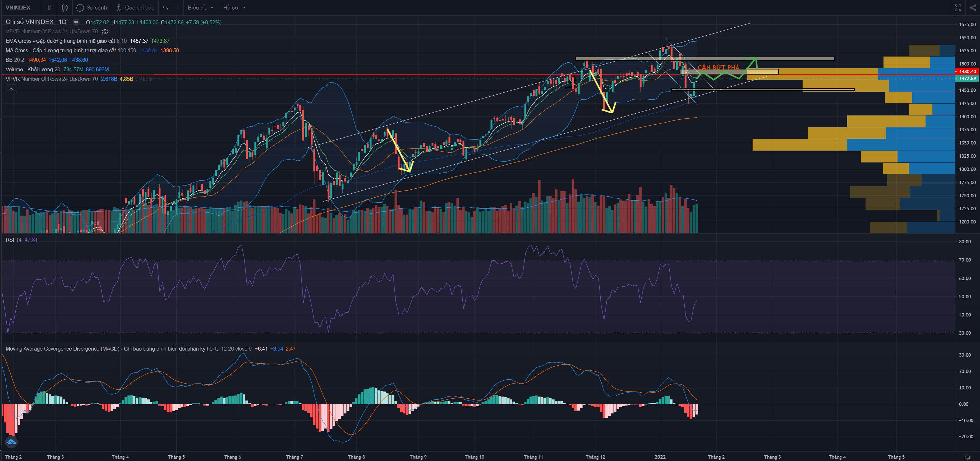Redo the last chart action
This screenshot has width=980, height=461.
pyautogui.click(x=176, y=7)
